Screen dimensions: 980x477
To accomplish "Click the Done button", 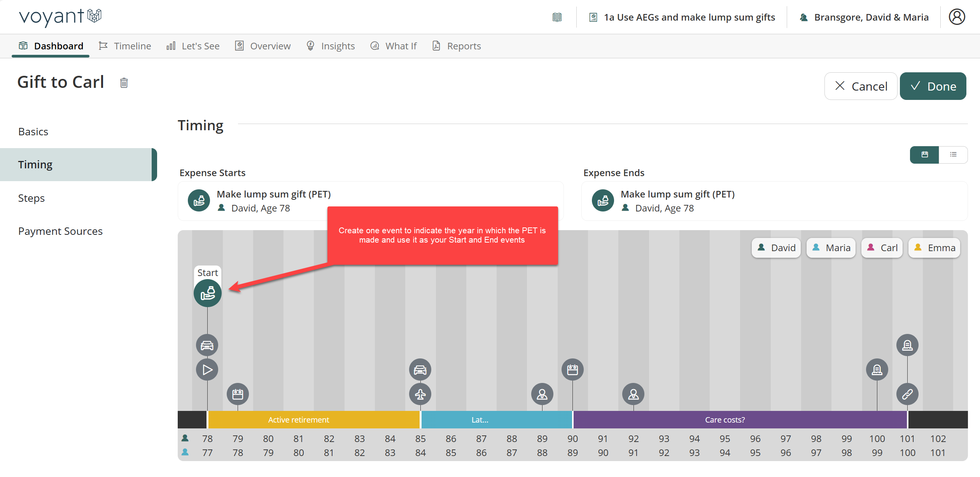I will tap(933, 86).
